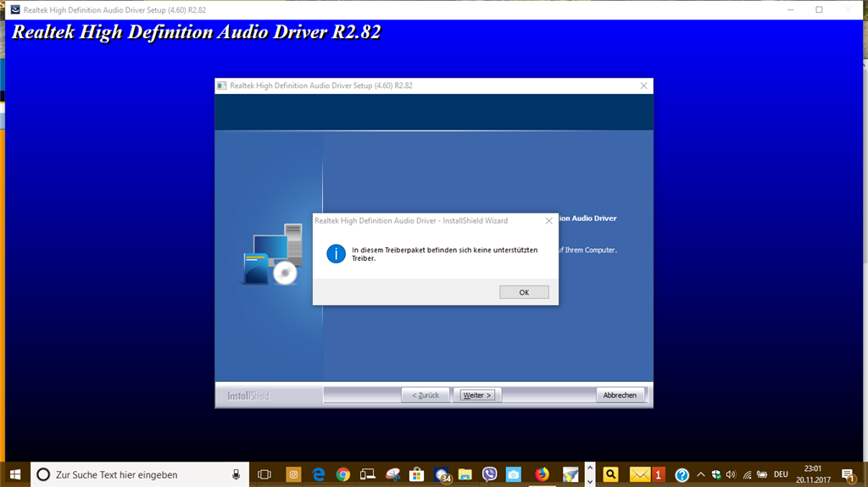Open the Microsoft Store from the taskbar
868x487 pixels.
point(417,475)
